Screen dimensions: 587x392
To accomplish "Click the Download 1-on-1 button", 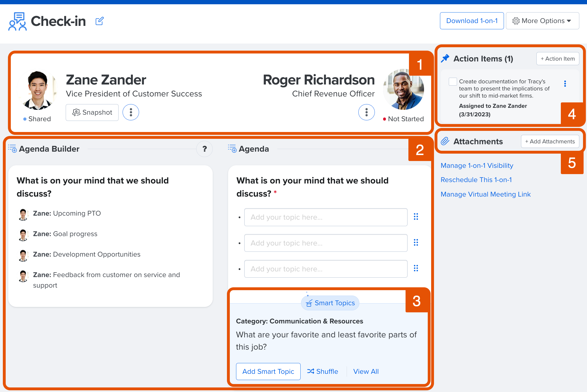I will point(472,21).
